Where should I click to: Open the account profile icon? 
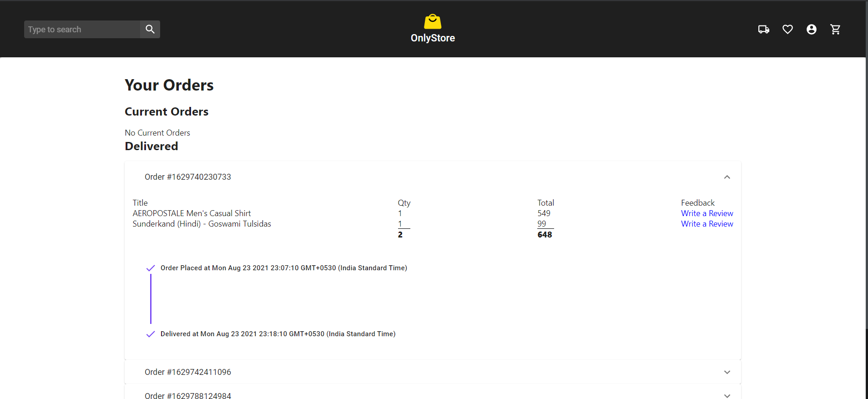(x=812, y=30)
